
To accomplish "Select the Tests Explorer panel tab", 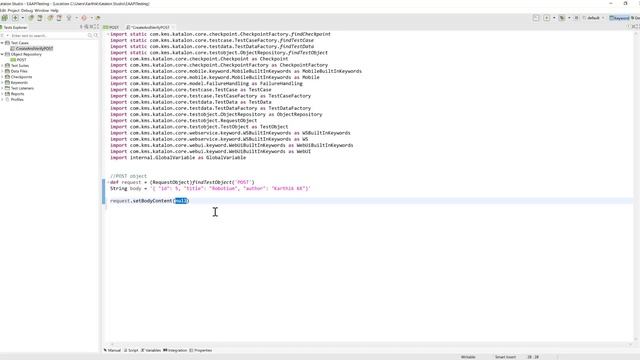I will coord(14,27).
